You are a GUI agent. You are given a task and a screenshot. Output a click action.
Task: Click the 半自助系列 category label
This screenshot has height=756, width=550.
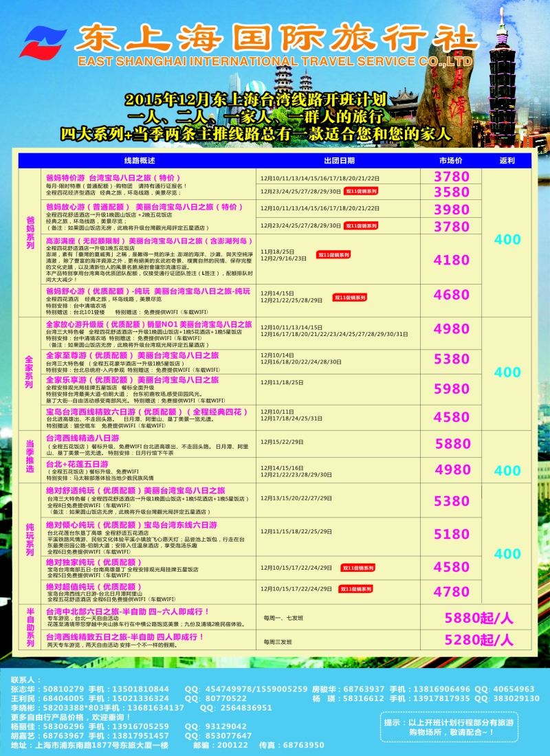pyautogui.click(x=30, y=627)
